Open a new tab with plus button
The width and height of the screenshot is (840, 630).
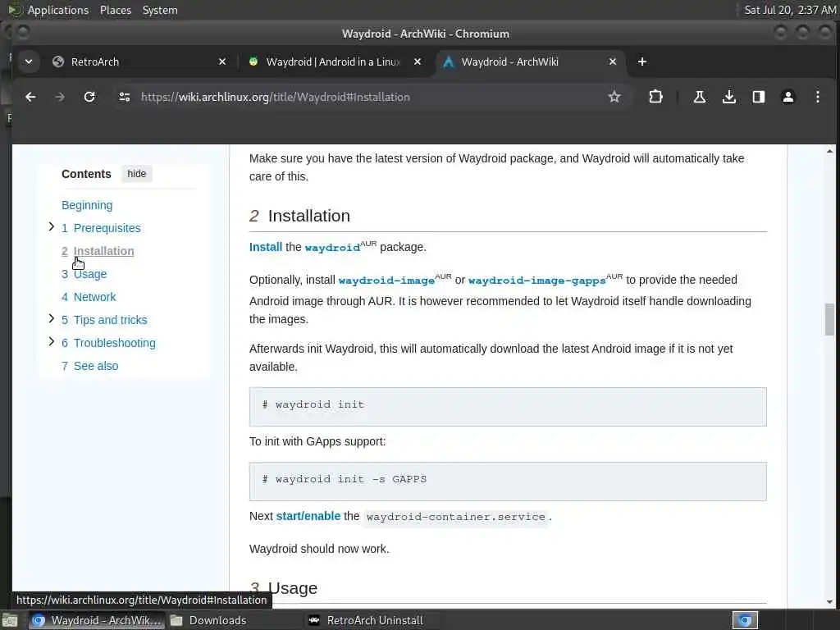[x=642, y=62]
